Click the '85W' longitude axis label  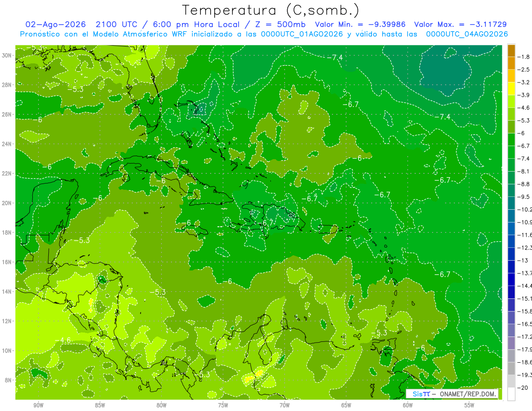click(x=100, y=405)
